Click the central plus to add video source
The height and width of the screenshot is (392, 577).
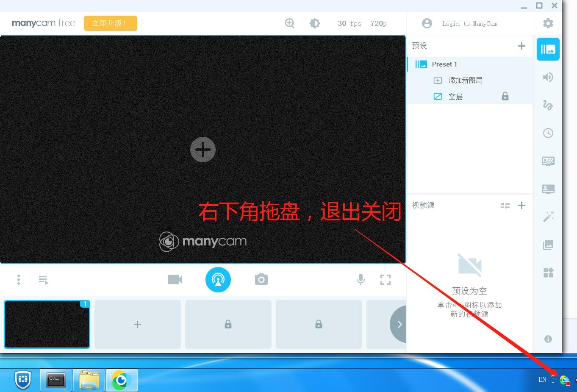pyautogui.click(x=203, y=150)
